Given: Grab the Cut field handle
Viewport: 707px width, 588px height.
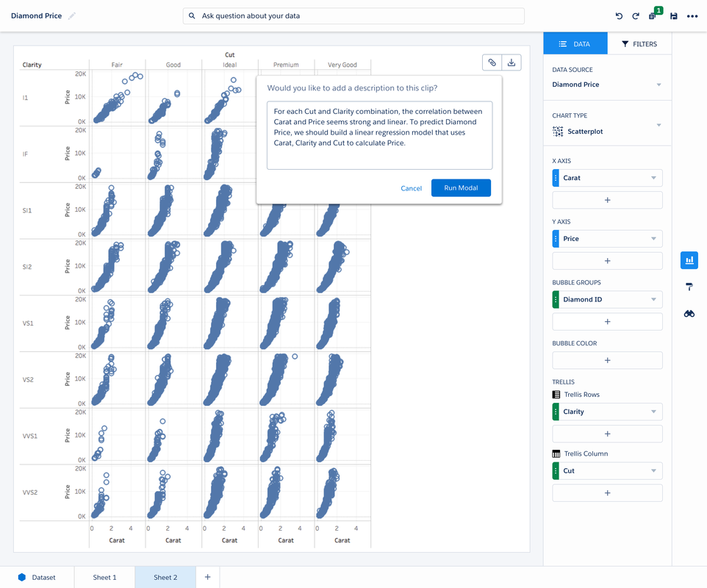Looking at the screenshot, I should (556, 470).
